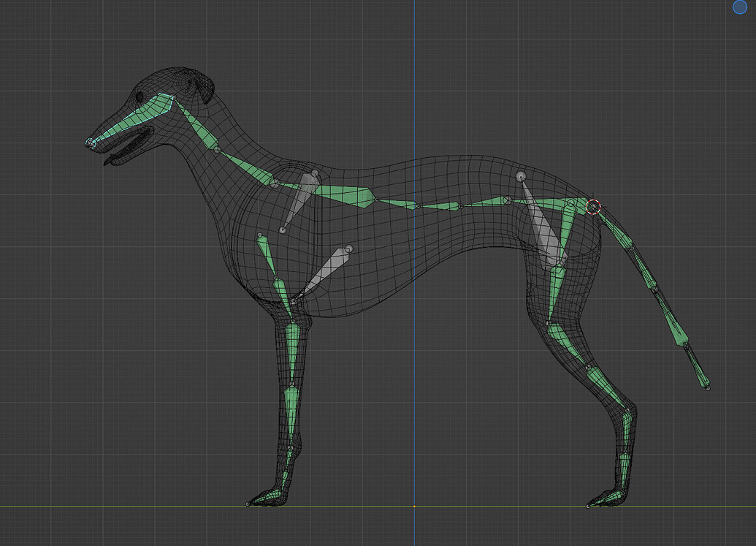This screenshot has width=756, height=546.
Task: Click the blue navigation gizmo circle
Action: point(739,7)
